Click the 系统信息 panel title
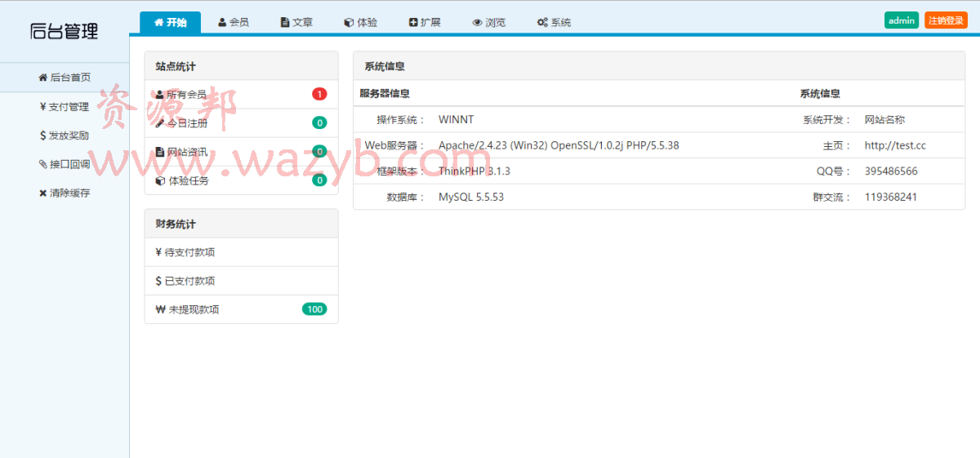The height and width of the screenshot is (458, 980). coord(385,66)
